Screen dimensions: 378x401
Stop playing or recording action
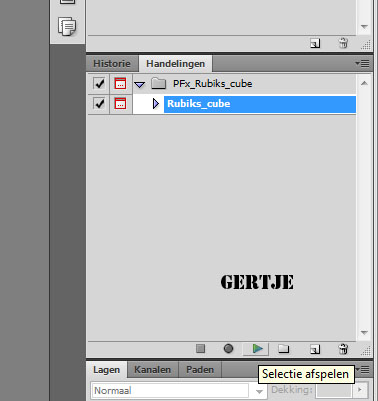[x=200, y=349]
